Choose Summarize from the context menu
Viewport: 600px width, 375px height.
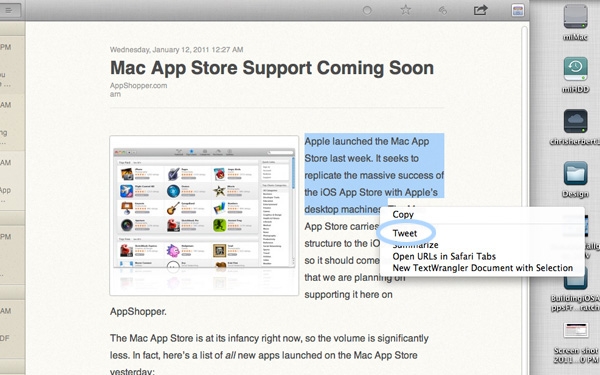(x=415, y=245)
